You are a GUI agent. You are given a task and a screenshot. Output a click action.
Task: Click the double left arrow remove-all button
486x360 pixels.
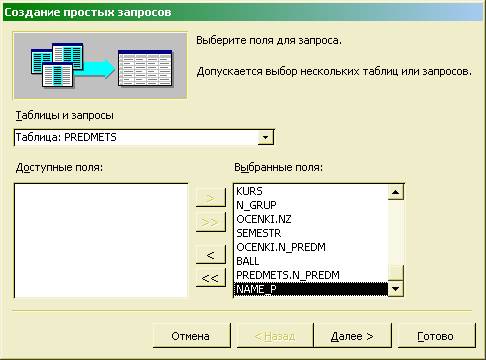click(211, 278)
